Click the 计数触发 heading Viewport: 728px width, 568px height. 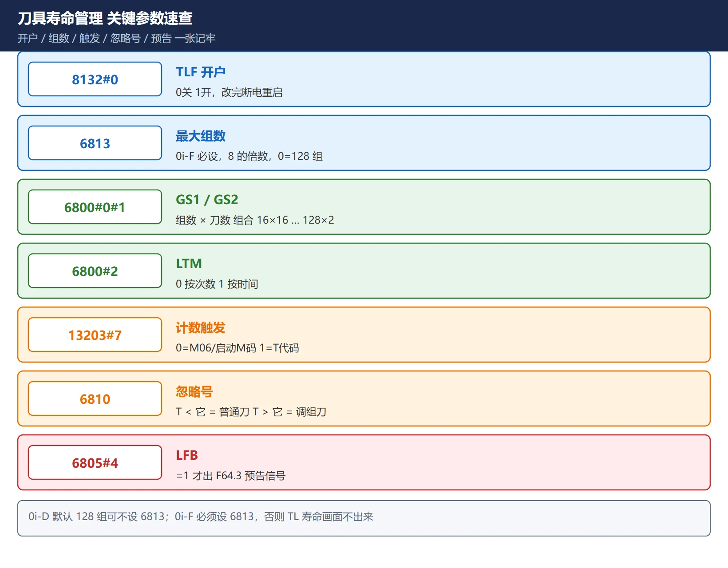(x=201, y=327)
